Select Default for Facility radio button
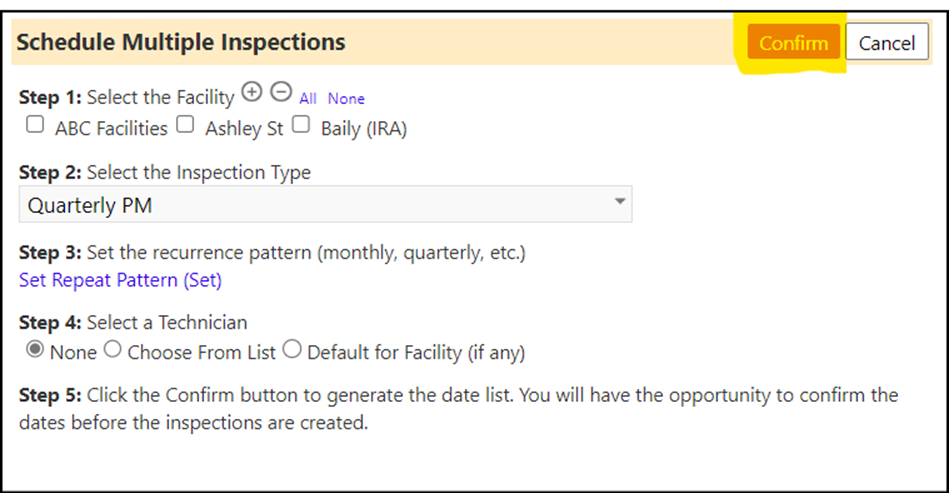The image size is (949, 493). tap(292, 350)
